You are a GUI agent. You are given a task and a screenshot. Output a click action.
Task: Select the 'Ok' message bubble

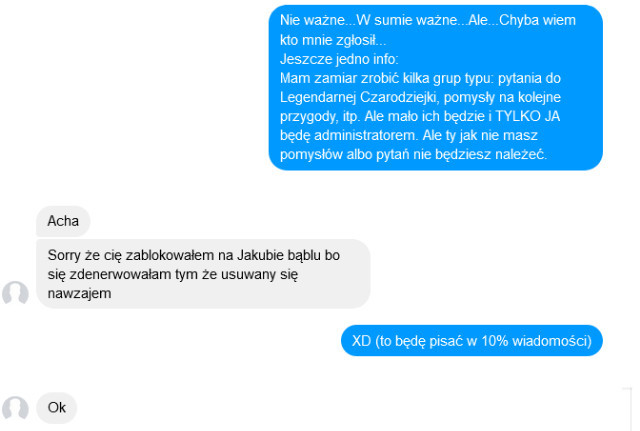(57, 408)
